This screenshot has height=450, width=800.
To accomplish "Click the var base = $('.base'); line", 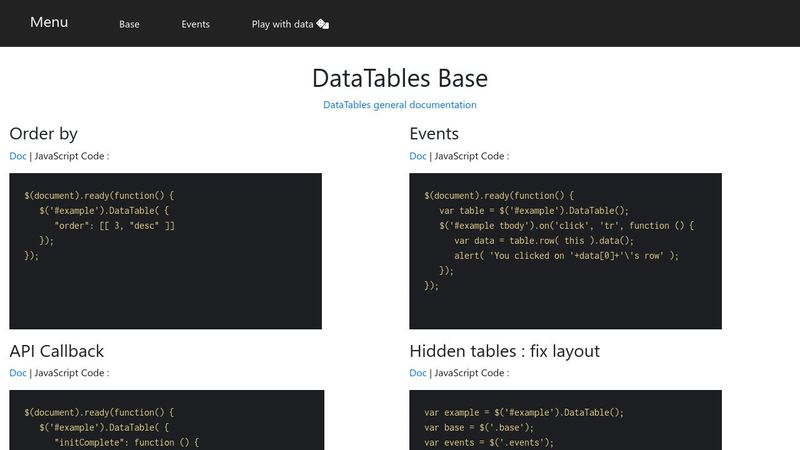I will point(479,428).
